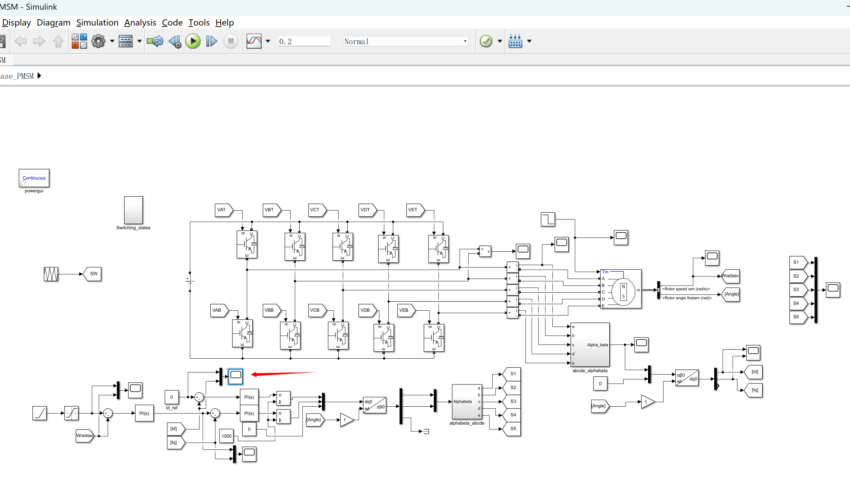Select the highlighted Scope block
Image resolution: width=850 pixels, height=504 pixels.
[x=235, y=376]
